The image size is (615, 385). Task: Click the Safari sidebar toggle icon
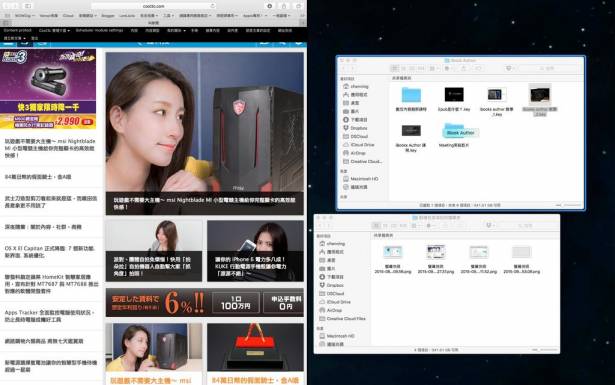(28, 6)
